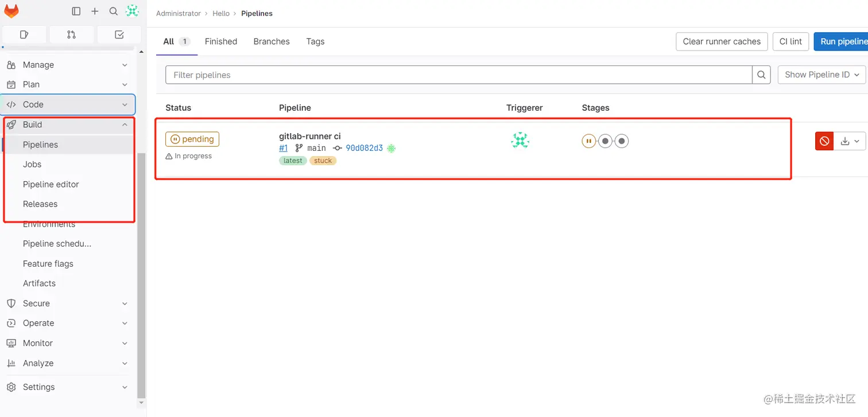Expand the Secure menu chevron
This screenshot has width=868, height=417.
point(125,303)
